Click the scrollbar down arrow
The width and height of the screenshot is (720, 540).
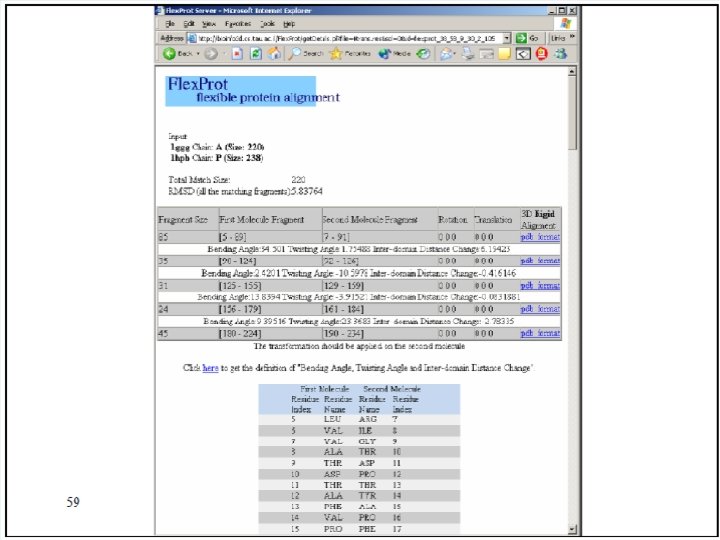tap(572, 529)
